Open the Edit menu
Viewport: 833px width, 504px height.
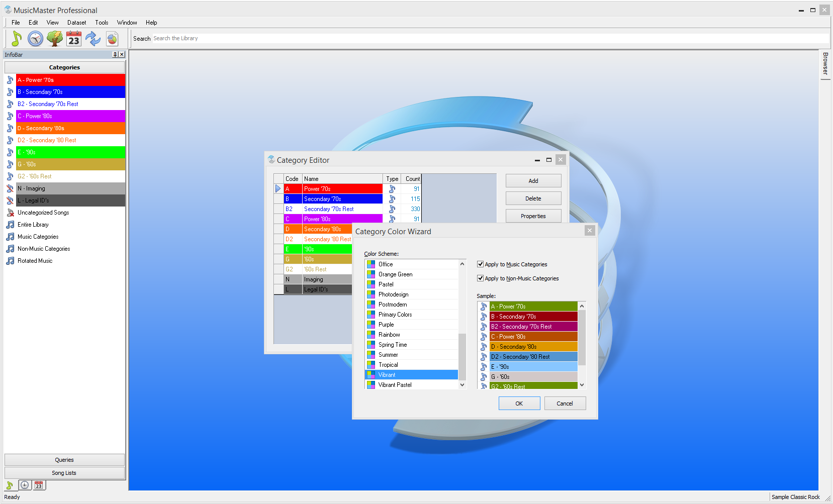click(33, 23)
